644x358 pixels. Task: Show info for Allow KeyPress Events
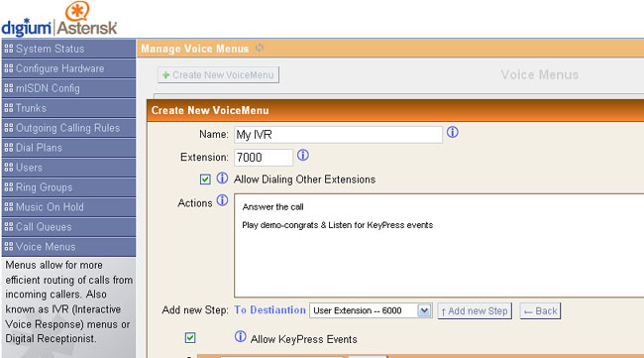click(x=241, y=336)
